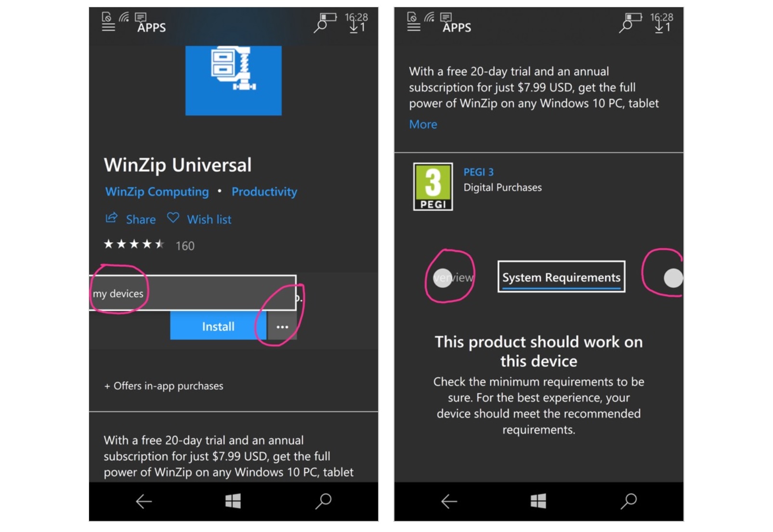
Task: Tap 'Digital Purchases' text
Action: pos(502,187)
